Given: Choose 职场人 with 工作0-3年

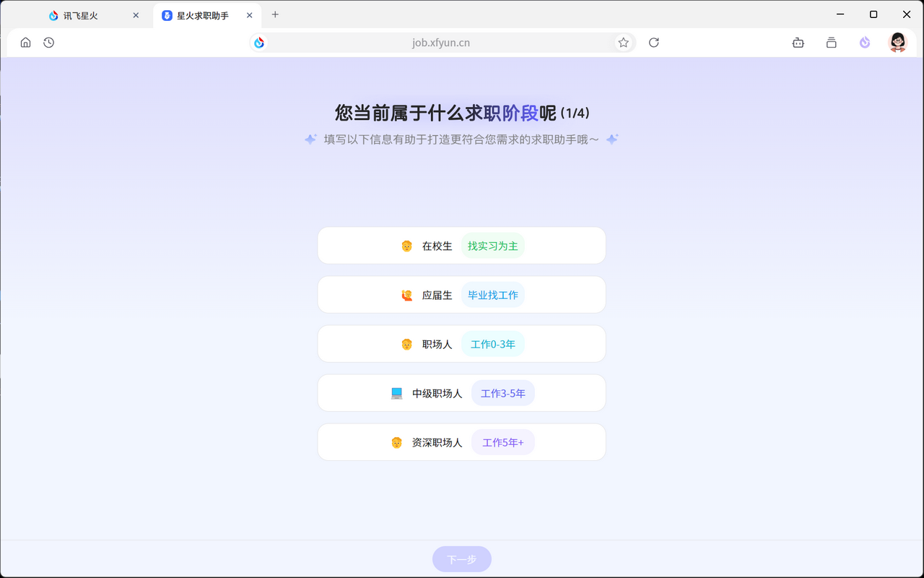Looking at the screenshot, I should click(461, 343).
